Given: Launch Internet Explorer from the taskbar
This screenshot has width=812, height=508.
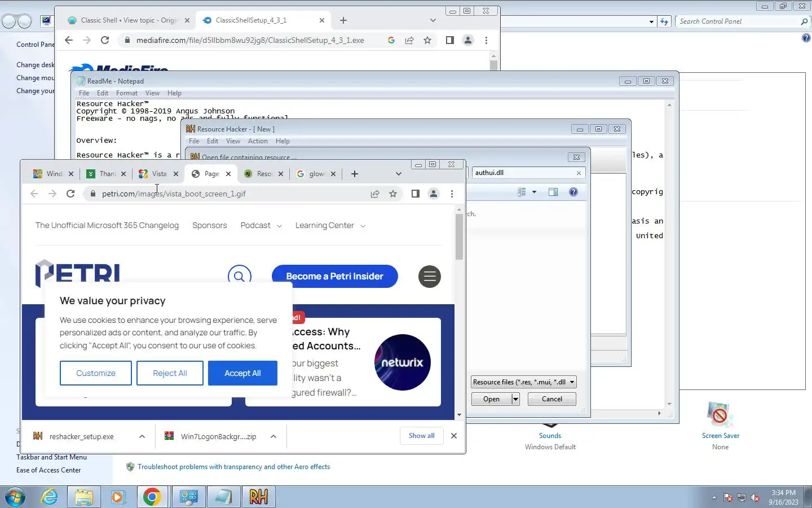Looking at the screenshot, I should (50, 497).
